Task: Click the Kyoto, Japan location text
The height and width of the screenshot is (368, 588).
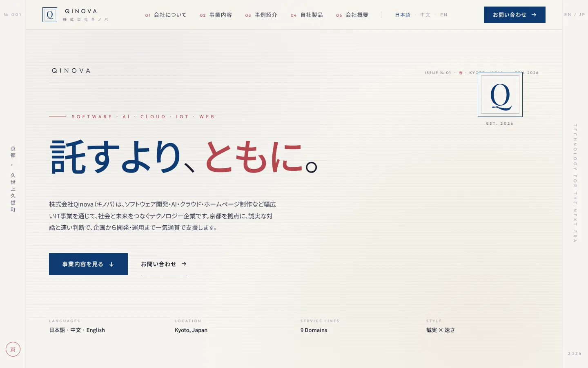Action: [x=191, y=330]
